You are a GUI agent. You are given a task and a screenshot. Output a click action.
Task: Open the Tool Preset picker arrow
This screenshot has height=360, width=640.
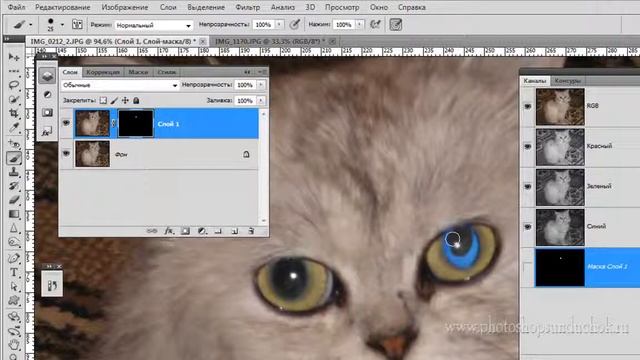click(x=31, y=25)
